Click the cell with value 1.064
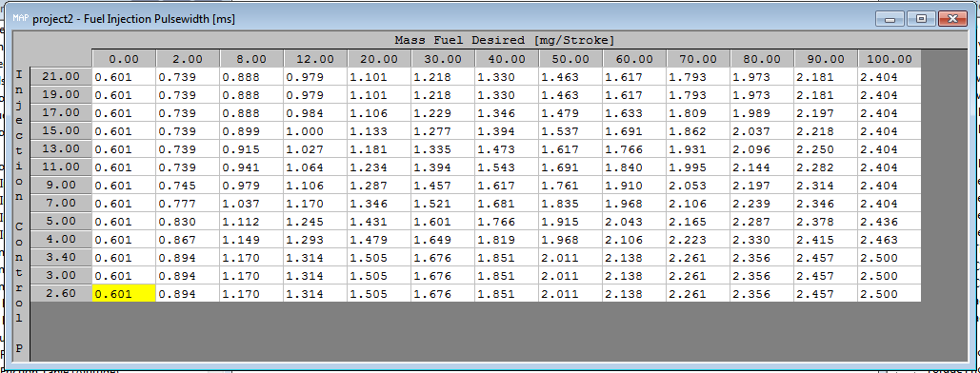The width and height of the screenshot is (980, 373). click(x=315, y=167)
